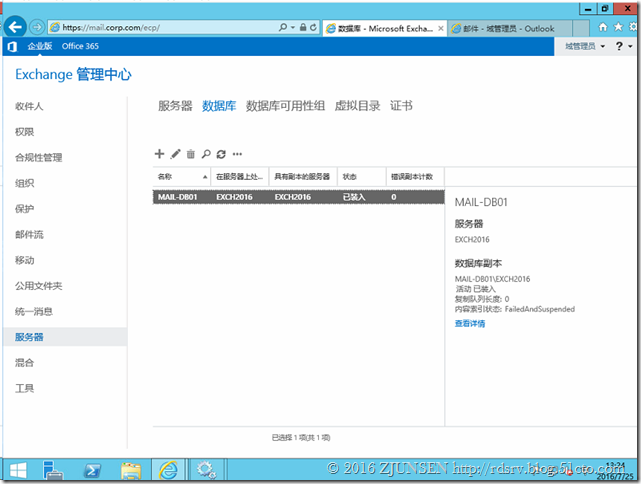Screen dimensions: 641x484
Task: Open 混合 in left navigation
Action: pos(25,363)
